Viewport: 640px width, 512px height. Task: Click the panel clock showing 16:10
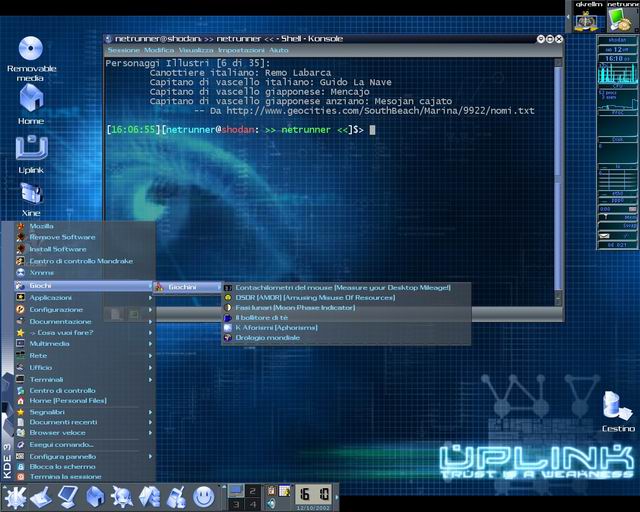(314, 494)
